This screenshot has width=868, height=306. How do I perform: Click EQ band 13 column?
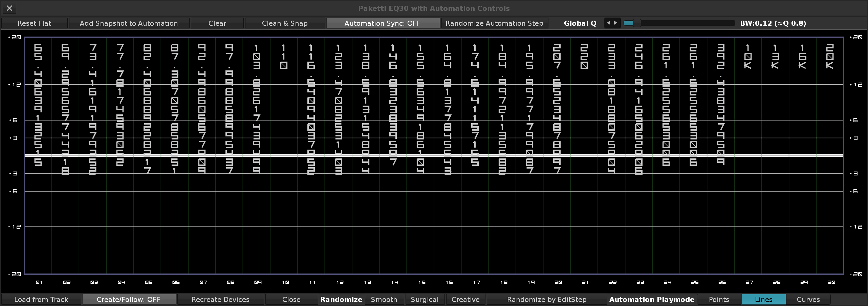(x=366, y=156)
